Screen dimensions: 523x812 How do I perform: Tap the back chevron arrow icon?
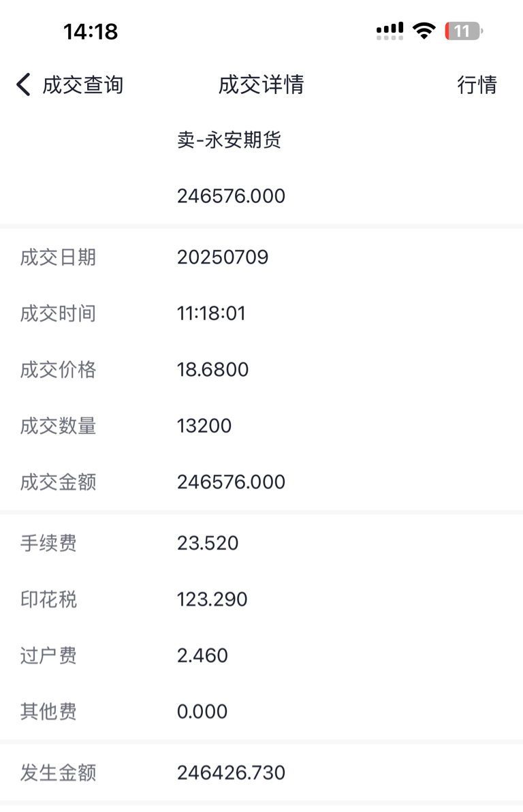[x=23, y=84]
